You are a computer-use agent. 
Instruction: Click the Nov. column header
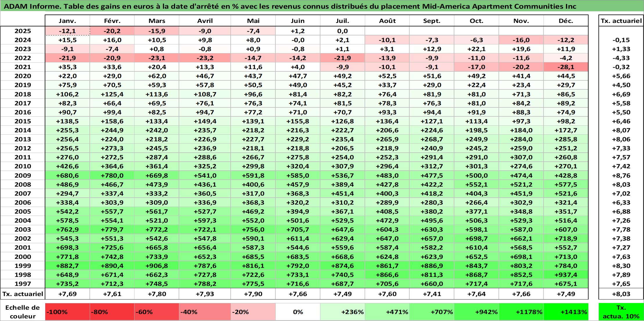click(521, 21)
